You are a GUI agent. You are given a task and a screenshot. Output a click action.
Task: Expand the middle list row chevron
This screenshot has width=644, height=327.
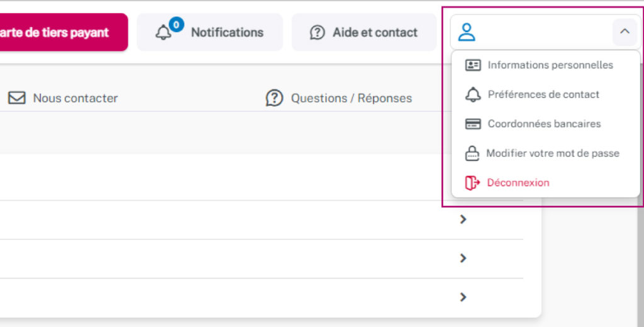coord(464,258)
